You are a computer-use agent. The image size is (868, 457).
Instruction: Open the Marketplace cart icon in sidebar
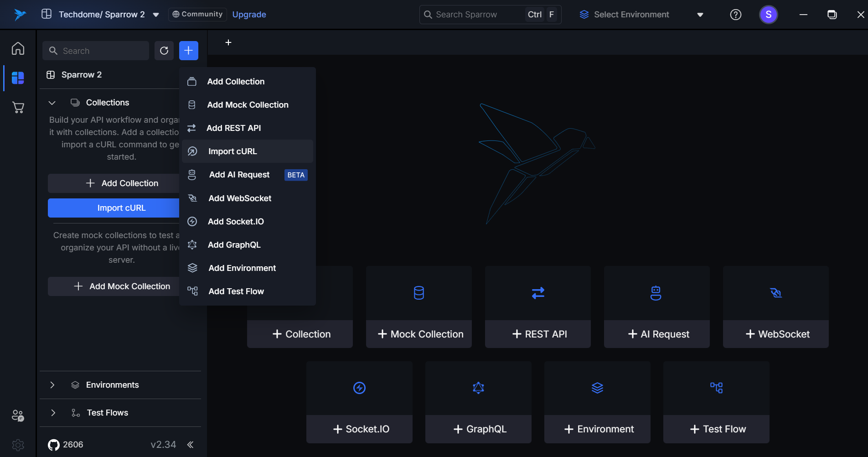[x=18, y=108]
